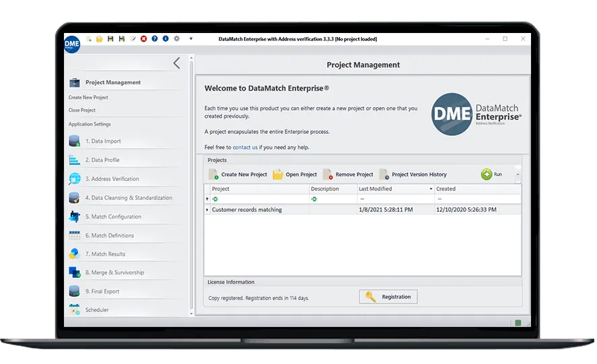Viewport: 597px width, 364px height.
Task: Collapse the sidebar with the left chevron
Action: (176, 63)
